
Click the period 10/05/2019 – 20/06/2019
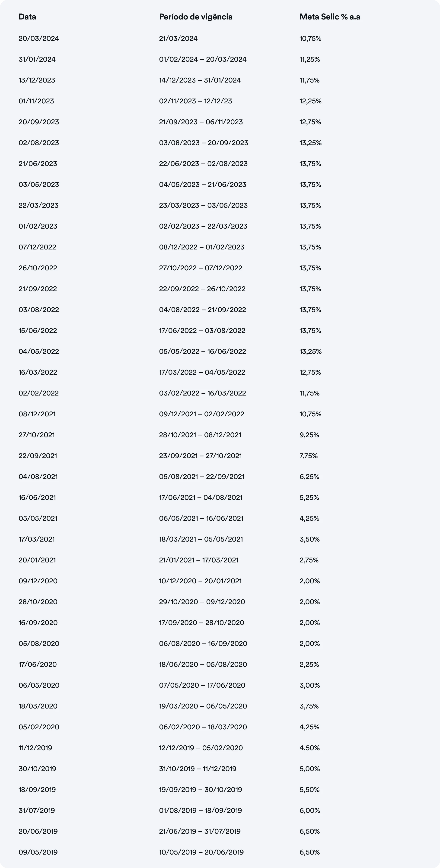click(x=201, y=852)
